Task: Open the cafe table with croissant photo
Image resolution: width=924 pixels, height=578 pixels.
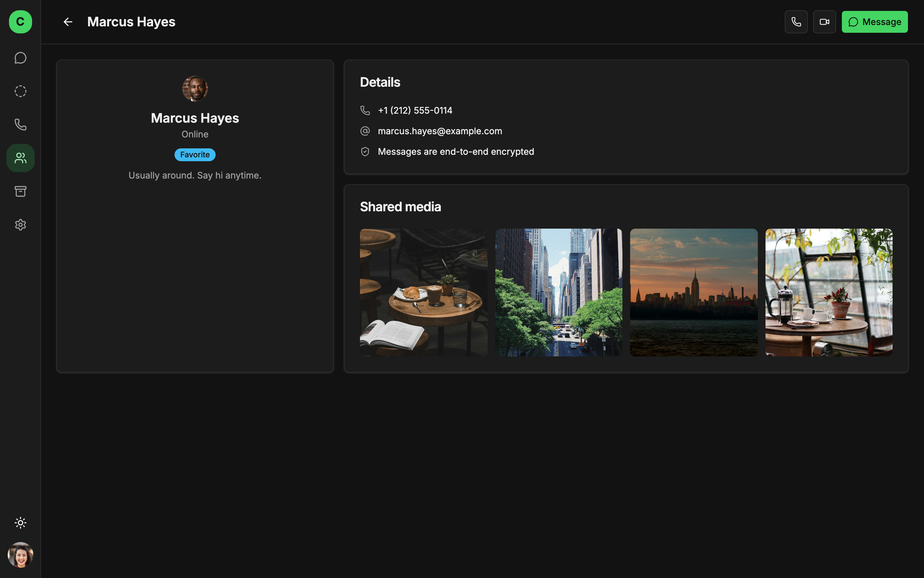Action: pos(424,293)
